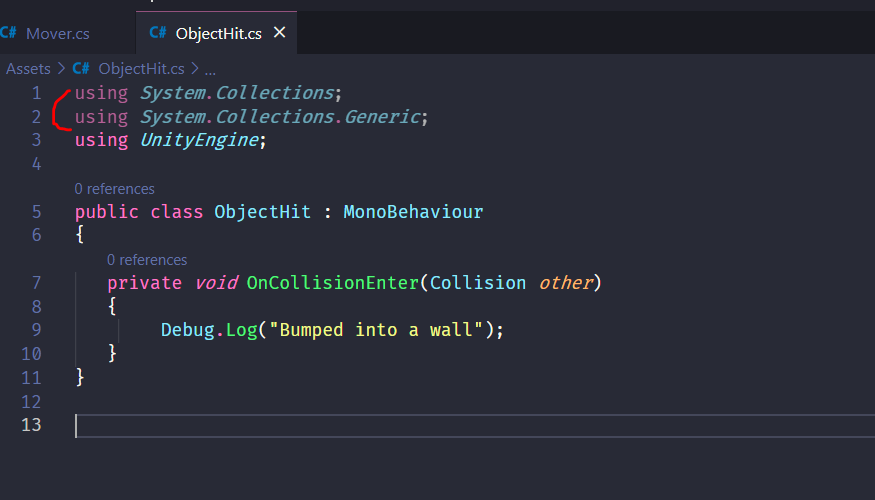Viewport: 875px width, 500px height.
Task: Show references above ObjectHit class
Action: 114,188
